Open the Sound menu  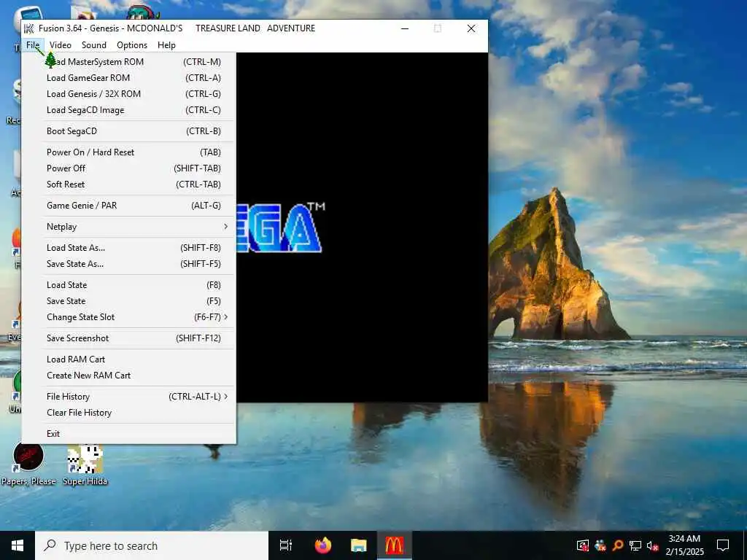94,45
